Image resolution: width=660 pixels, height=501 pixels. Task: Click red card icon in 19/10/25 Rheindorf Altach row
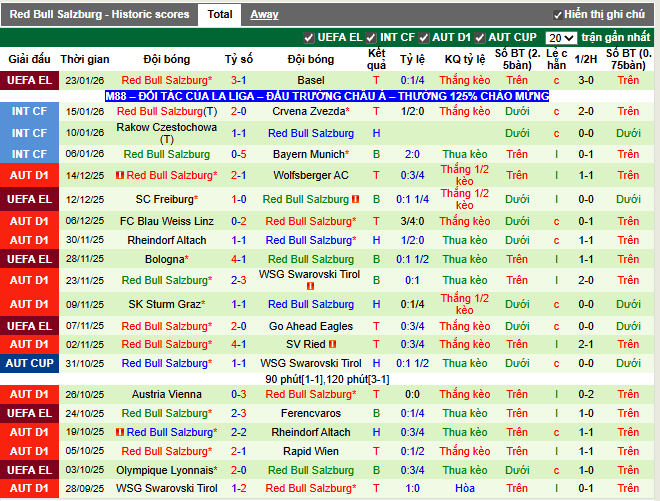(120, 432)
